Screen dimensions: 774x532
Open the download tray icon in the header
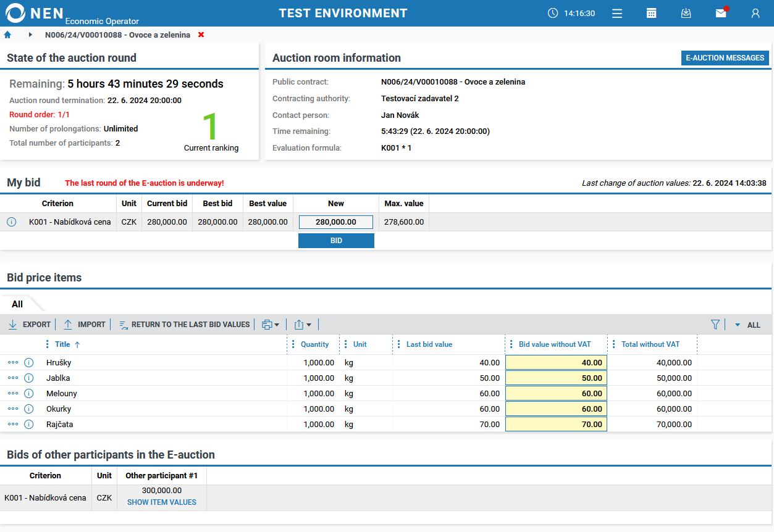point(686,14)
